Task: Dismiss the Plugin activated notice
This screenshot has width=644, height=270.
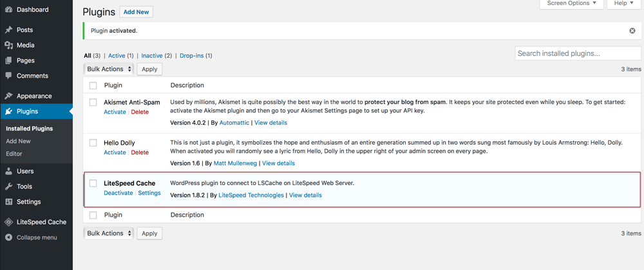Action: [x=632, y=31]
